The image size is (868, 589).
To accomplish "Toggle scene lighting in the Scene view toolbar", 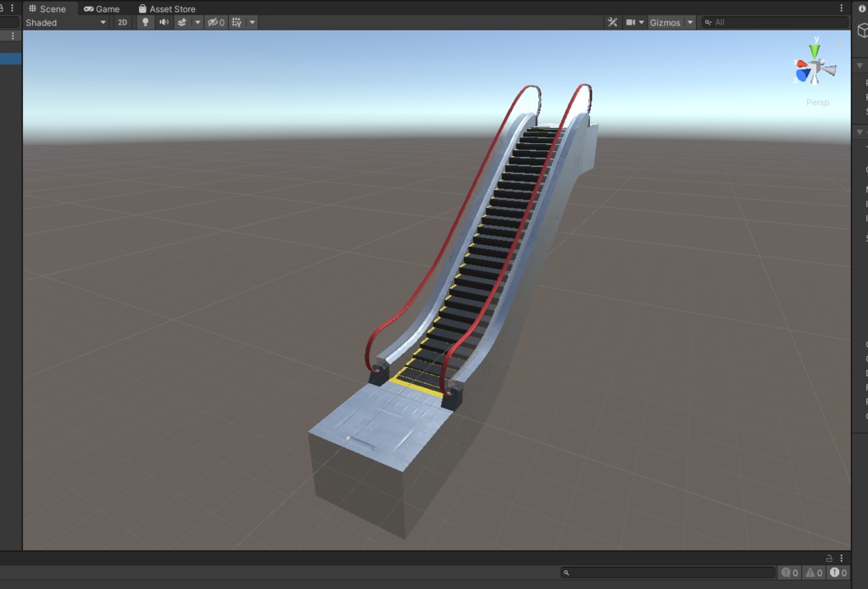I will point(145,22).
